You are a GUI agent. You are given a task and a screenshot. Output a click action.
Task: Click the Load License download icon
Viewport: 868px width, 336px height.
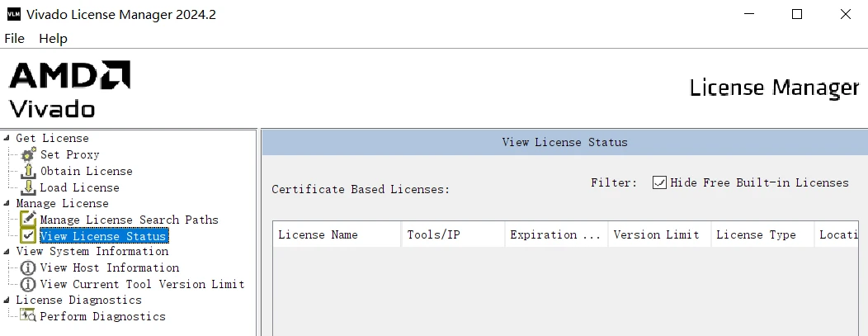(x=29, y=187)
